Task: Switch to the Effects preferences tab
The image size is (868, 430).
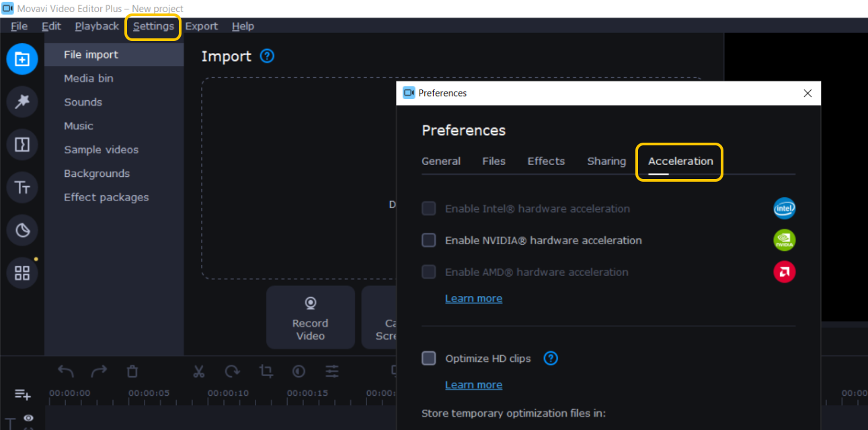Action: (545, 161)
